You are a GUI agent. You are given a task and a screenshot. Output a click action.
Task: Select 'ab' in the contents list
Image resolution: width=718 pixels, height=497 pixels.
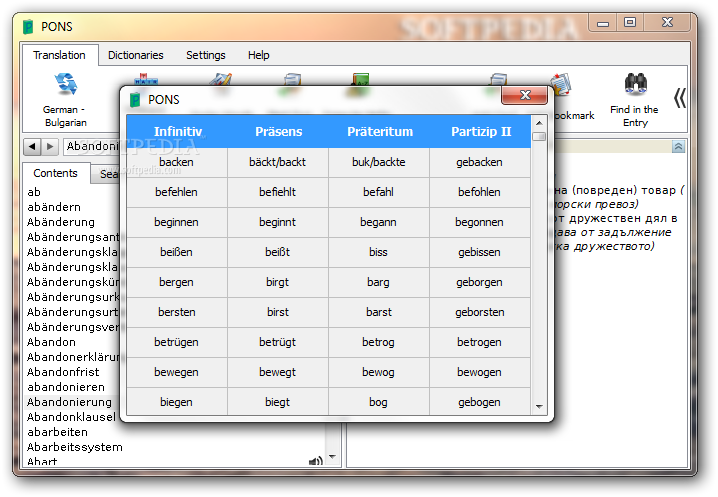[x=34, y=192]
